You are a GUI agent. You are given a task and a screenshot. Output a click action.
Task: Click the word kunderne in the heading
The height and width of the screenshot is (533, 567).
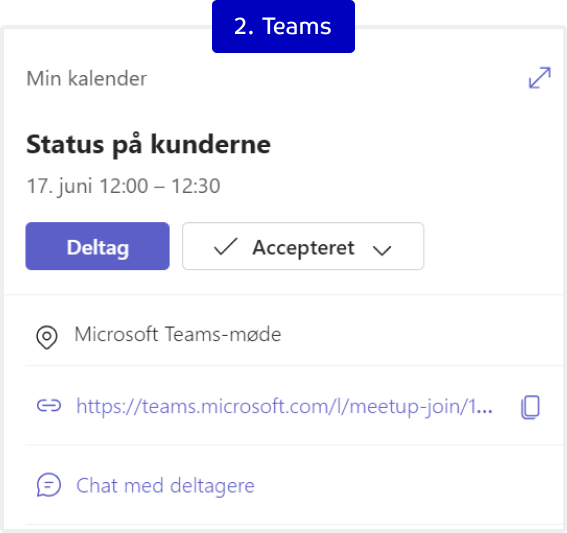point(210,145)
